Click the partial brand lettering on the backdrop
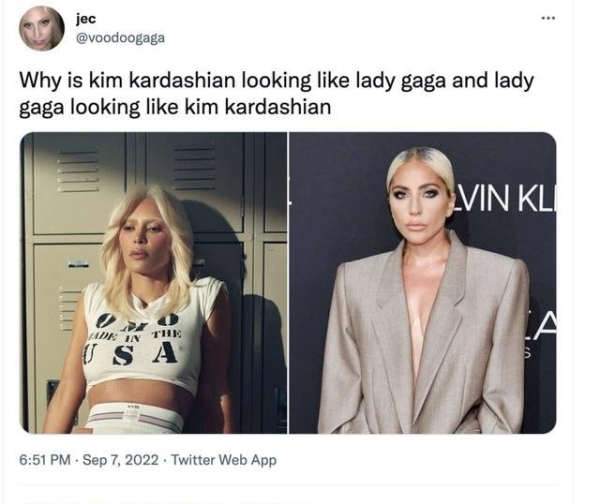This screenshot has height=504, width=600. 505,199
